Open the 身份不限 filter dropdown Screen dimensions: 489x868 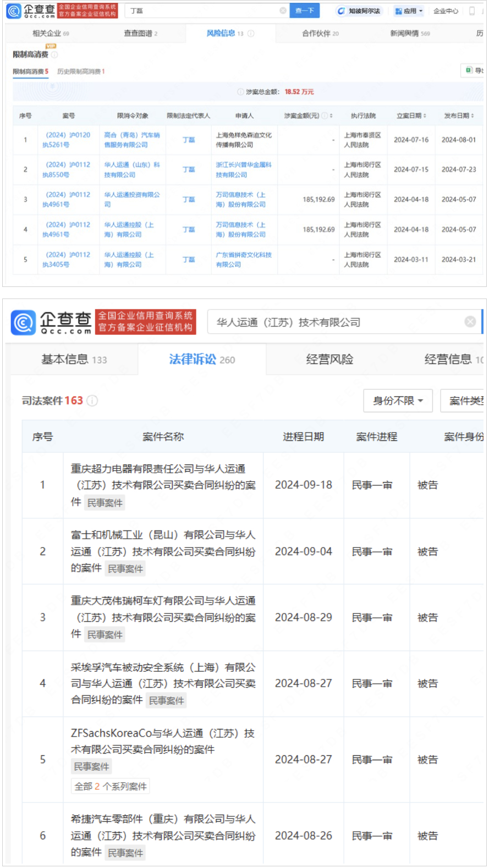pyautogui.click(x=398, y=401)
